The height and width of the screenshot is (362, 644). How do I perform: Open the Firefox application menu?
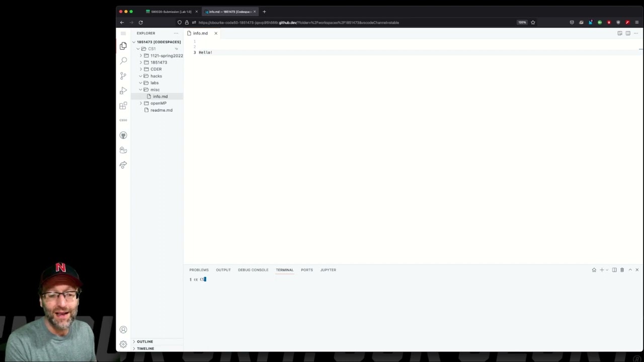tap(637, 22)
